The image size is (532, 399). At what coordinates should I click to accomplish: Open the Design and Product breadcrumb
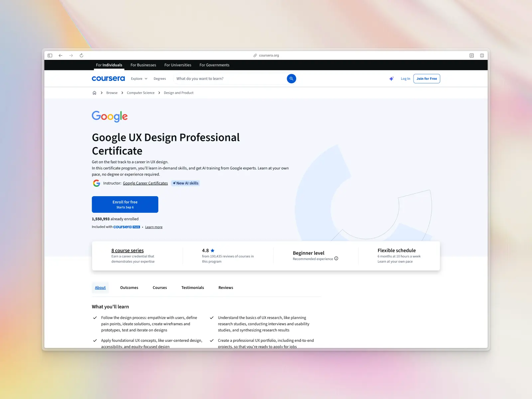[x=179, y=93]
